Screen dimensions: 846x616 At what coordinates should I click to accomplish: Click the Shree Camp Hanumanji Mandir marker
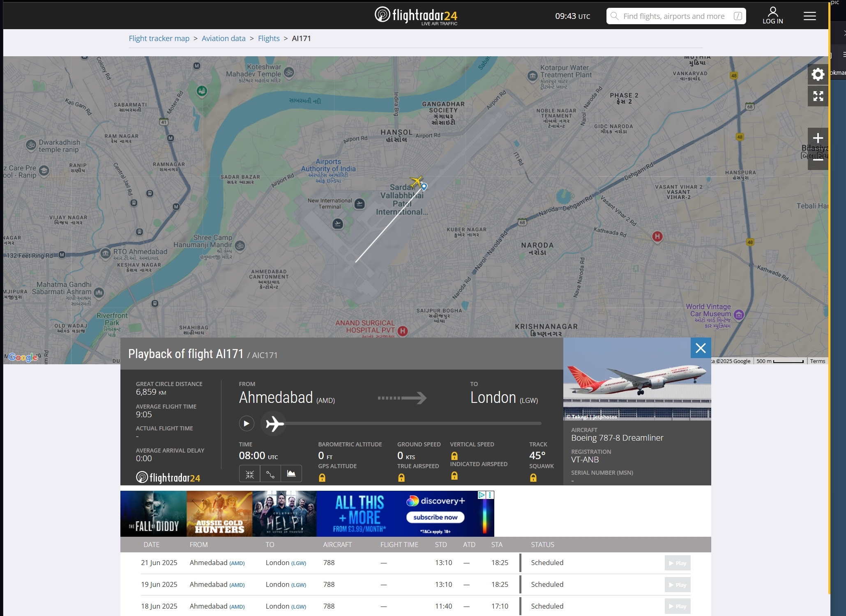(x=240, y=246)
